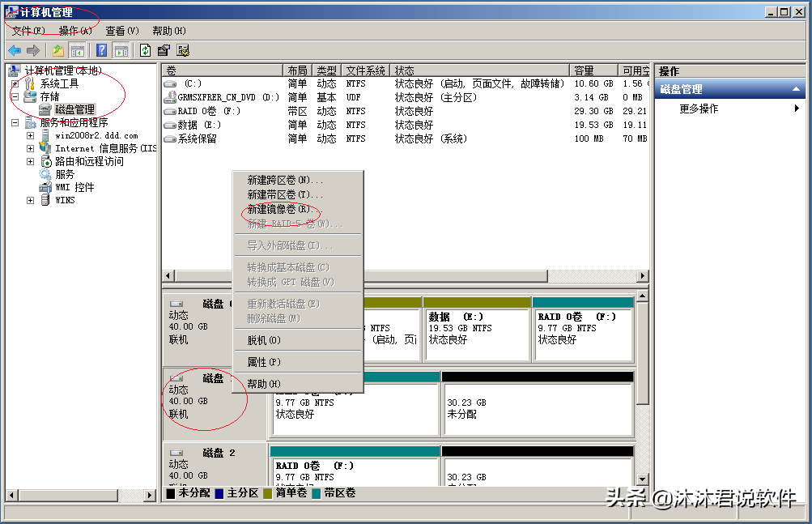Open the 操作(A) menu
This screenshot has width=812, height=524.
tap(75, 31)
